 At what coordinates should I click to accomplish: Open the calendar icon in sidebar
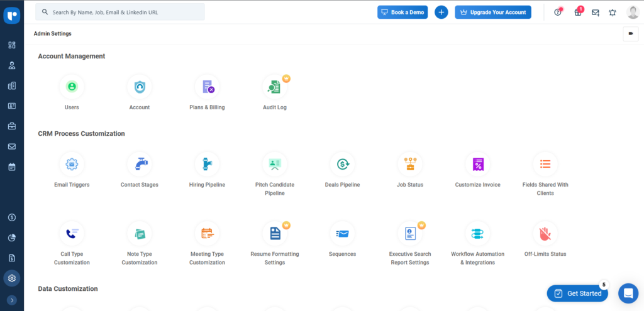pyautogui.click(x=12, y=166)
